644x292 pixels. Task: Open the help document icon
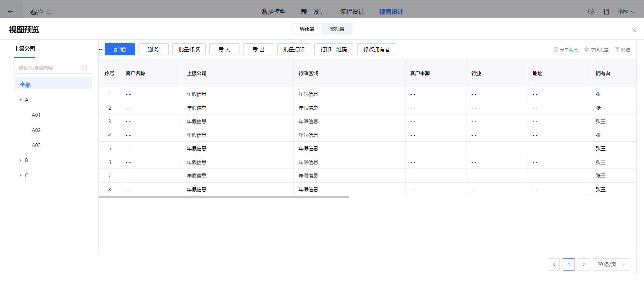point(606,12)
